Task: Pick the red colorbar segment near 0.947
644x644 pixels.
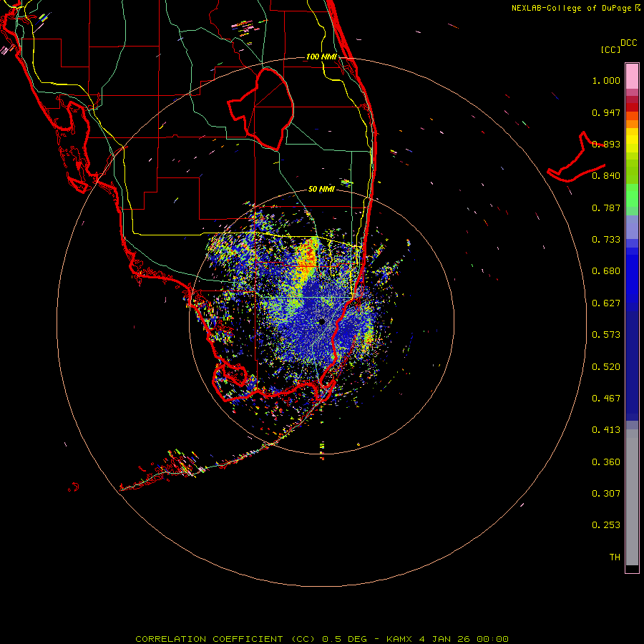Action: (x=632, y=107)
